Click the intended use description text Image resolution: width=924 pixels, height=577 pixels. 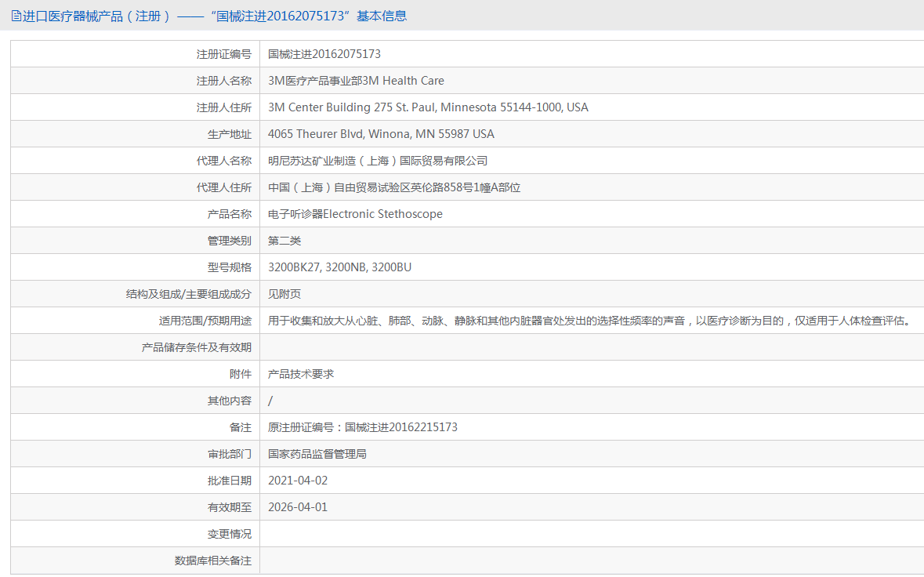[589, 321]
